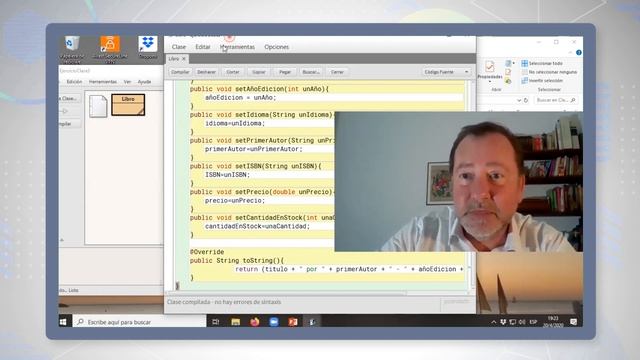Open Edición menu in BlueJ project window
The image size is (640, 360).
74,82
